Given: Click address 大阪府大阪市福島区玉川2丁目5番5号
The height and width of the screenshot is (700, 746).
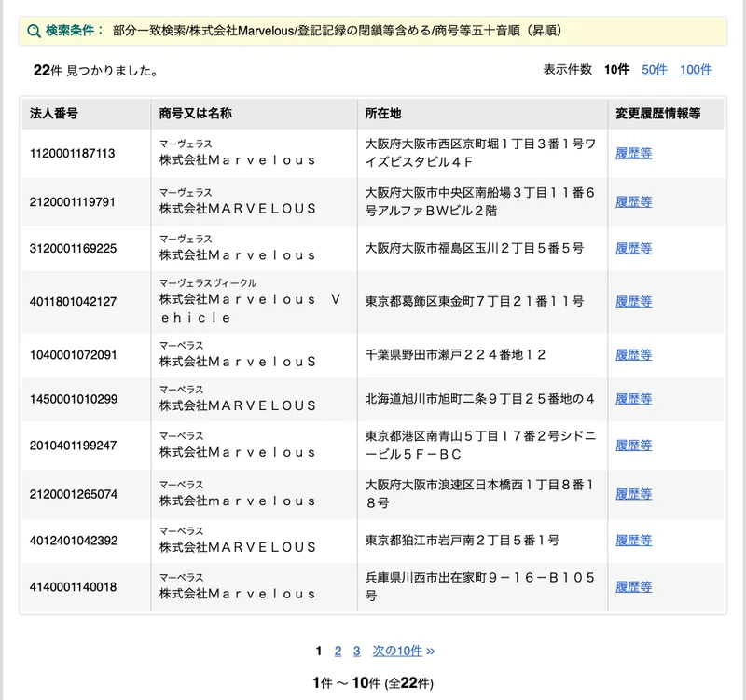Looking at the screenshot, I should tap(474, 248).
